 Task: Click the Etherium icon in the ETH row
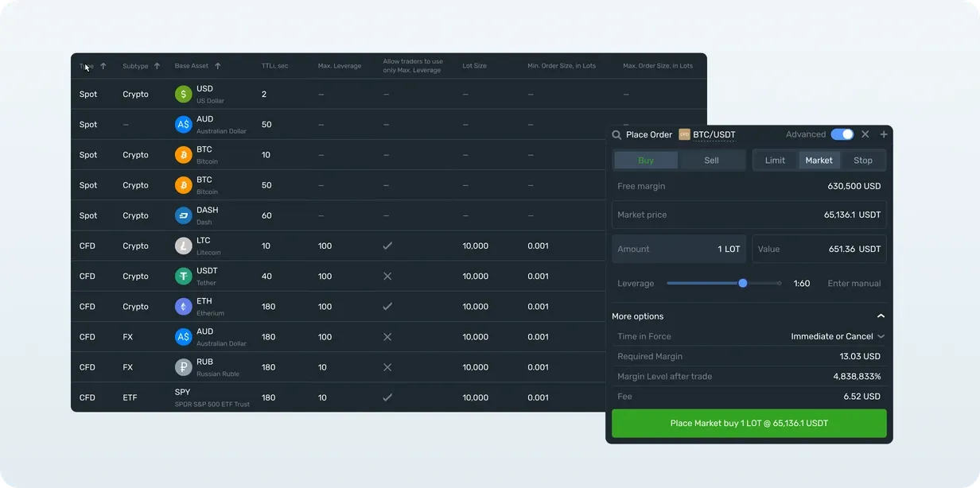[x=183, y=306]
